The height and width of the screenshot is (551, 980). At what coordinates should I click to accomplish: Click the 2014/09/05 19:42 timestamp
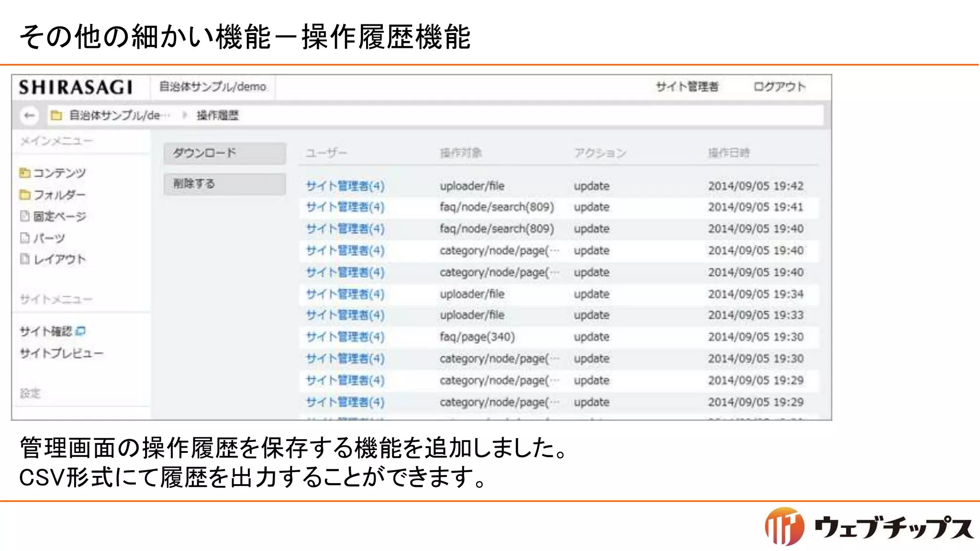tap(756, 186)
